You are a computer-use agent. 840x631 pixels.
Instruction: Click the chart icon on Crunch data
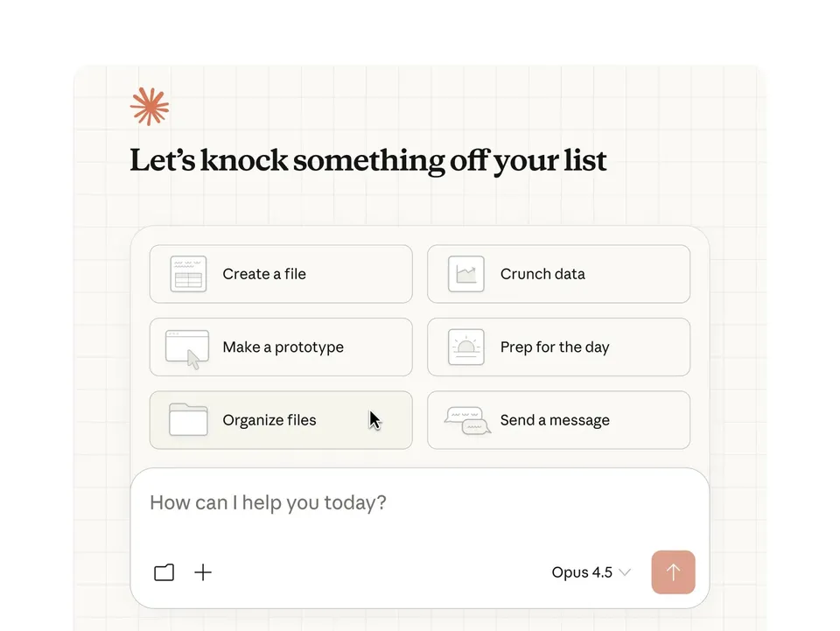[x=465, y=274]
